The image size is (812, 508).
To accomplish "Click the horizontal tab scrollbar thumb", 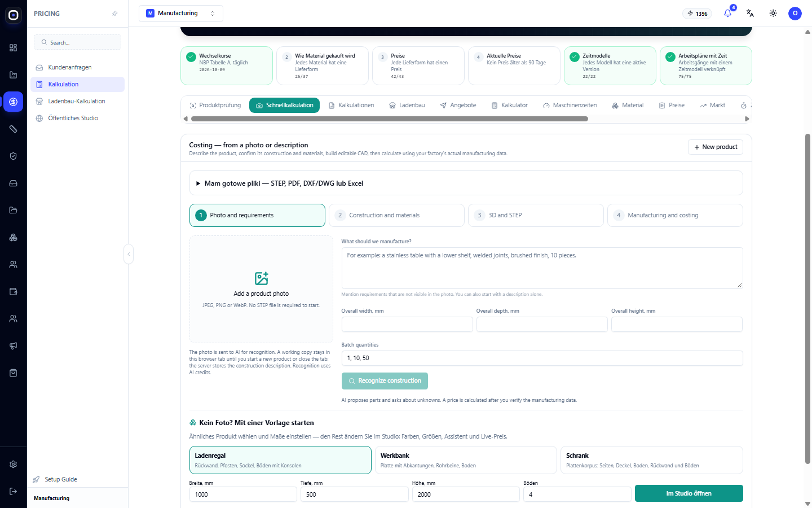I will coord(390,119).
